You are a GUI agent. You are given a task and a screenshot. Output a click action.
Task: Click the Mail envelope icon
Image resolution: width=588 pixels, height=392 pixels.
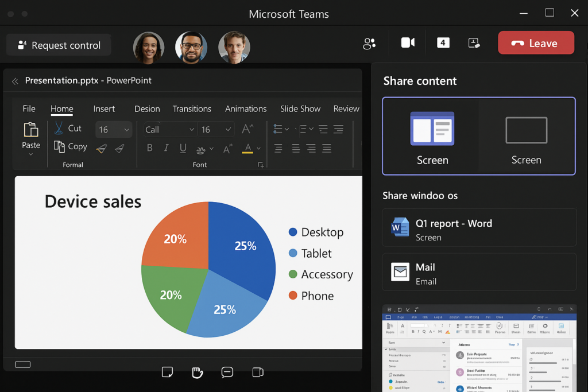[x=400, y=271]
